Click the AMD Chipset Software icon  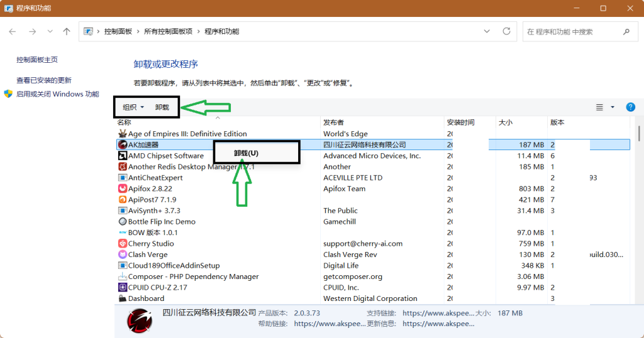(x=123, y=155)
